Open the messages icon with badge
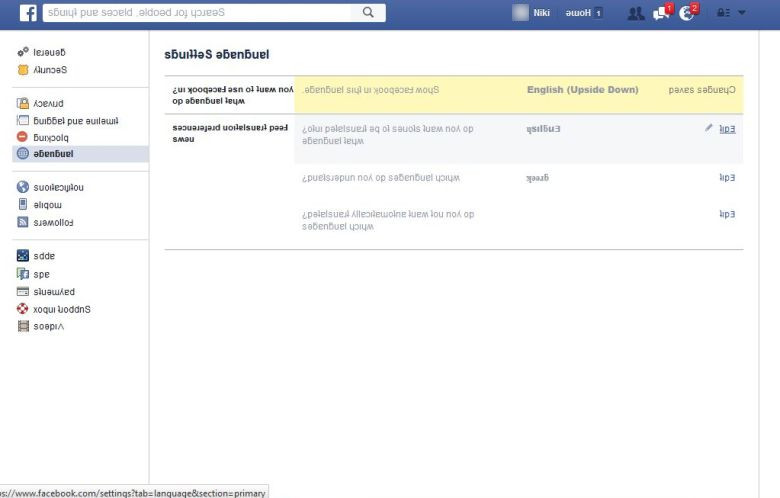This screenshot has height=498, width=780. (x=661, y=13)
